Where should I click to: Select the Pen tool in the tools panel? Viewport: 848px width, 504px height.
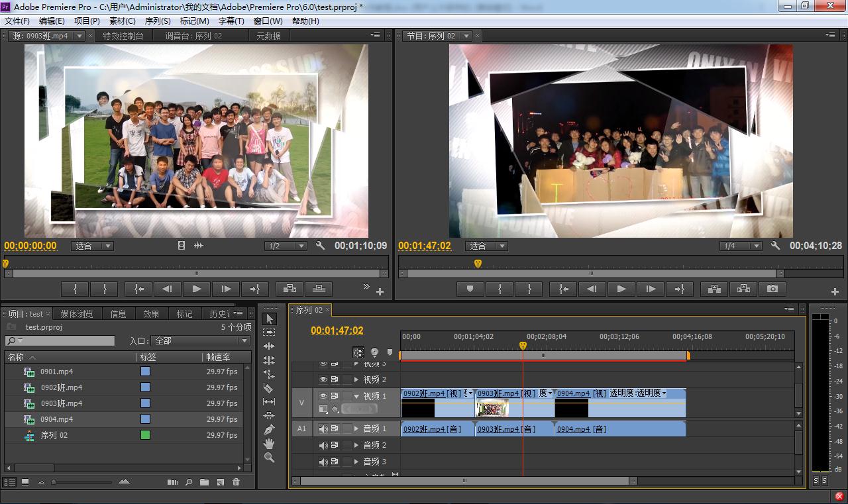coord(269,430)
